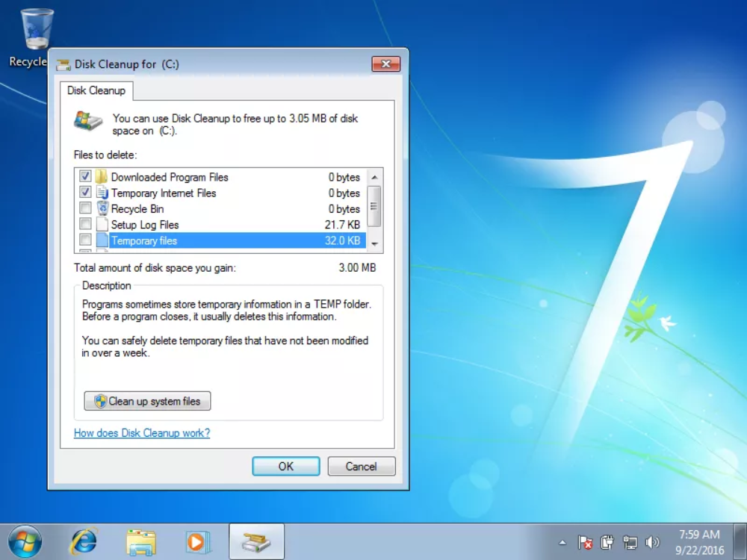Image resolution: width=747 pixels, height=560 pixels.
Task: Click Disk Cleanup taskbar button
Action: click(255, 541)
